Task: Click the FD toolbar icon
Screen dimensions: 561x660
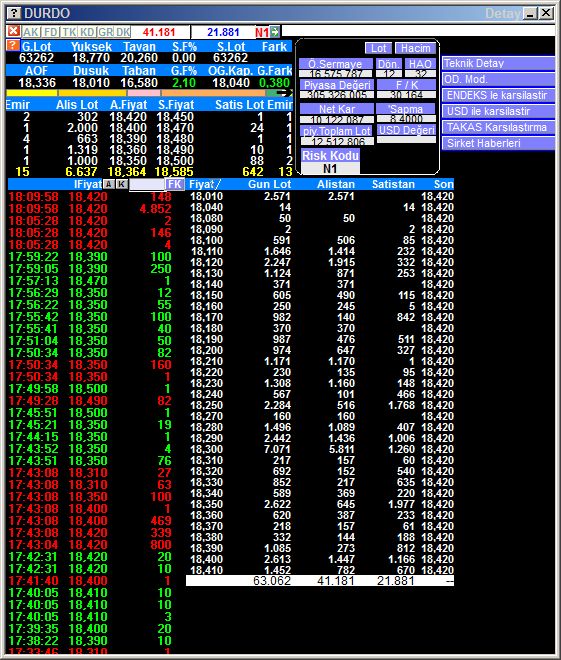Action: (x=51, y=32)
